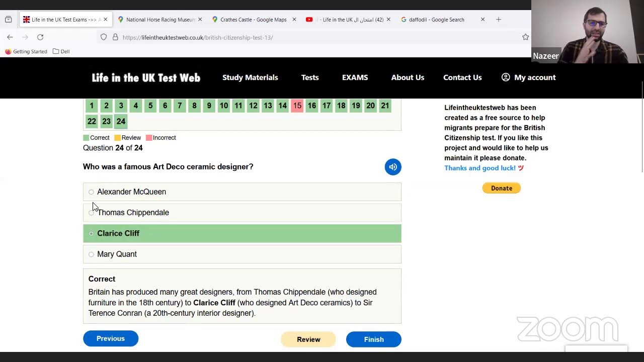Viewport: 644px width, 362px height.
Task: Select the Alexander McQueen answer
Action: (242, 192)
